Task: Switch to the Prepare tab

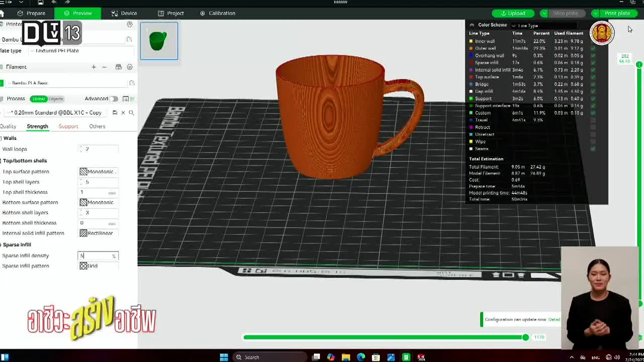Action: pos(31,13)
